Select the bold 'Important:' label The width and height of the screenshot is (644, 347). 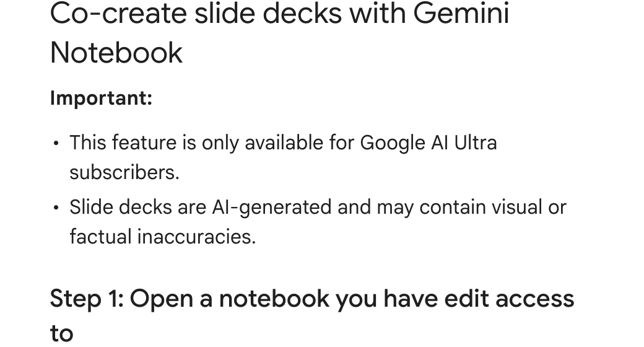(x=101, y=99)
